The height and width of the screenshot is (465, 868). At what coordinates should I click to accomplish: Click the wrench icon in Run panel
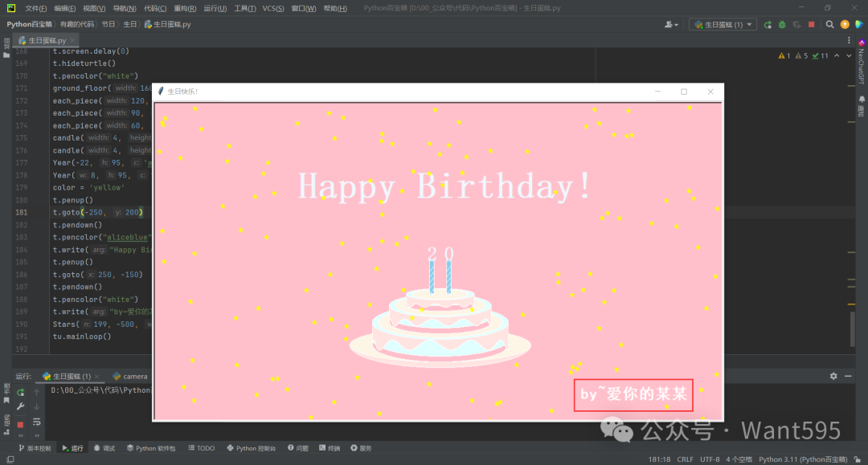point(20,406)
